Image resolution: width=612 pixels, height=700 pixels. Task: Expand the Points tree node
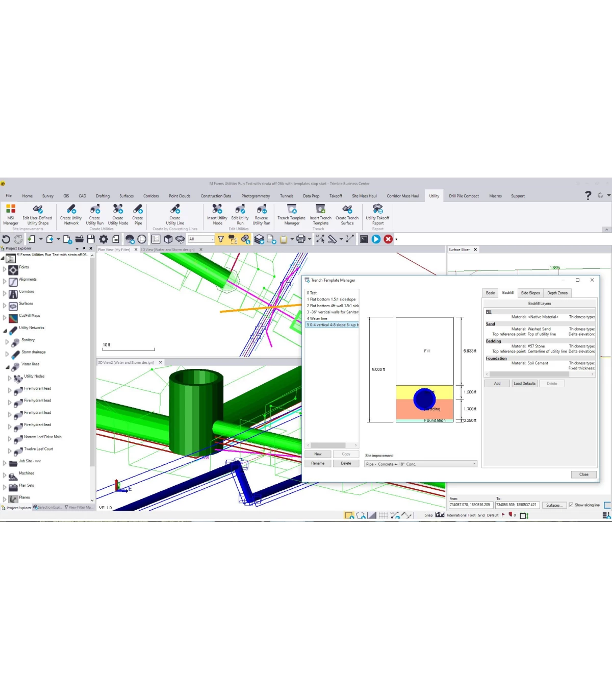point(5,269)
